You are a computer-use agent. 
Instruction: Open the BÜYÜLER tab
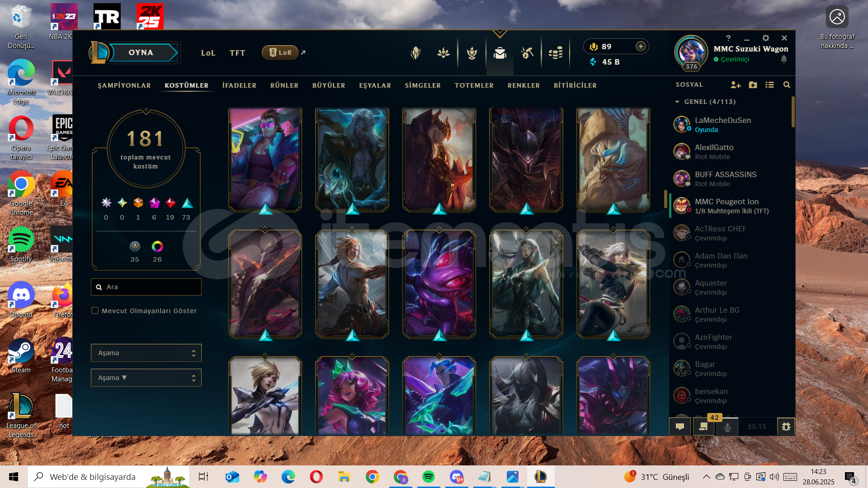[329, 85]
